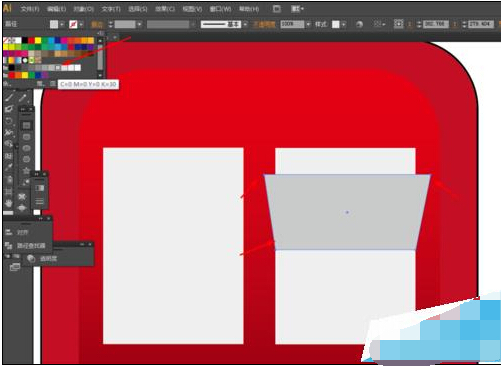Screen dimensions: 501x366
Task: Pick the black swatch in Swatches panel
Action: tap(25, 40)
